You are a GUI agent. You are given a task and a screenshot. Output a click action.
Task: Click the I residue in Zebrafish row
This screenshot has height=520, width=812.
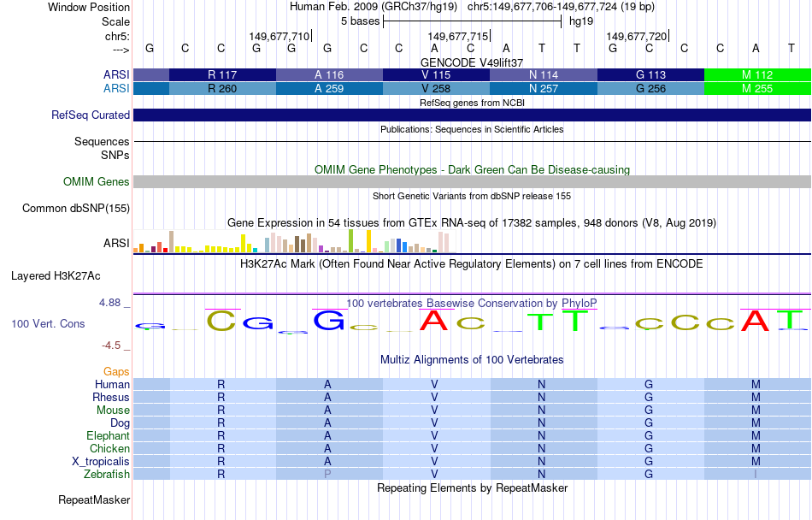(x=756, y=474)
